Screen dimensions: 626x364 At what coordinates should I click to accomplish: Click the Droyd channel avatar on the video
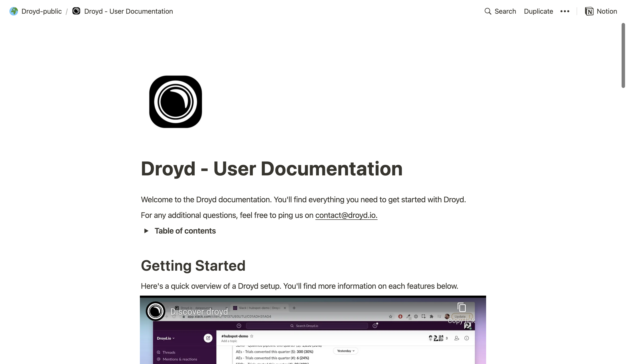click(156, 311)
